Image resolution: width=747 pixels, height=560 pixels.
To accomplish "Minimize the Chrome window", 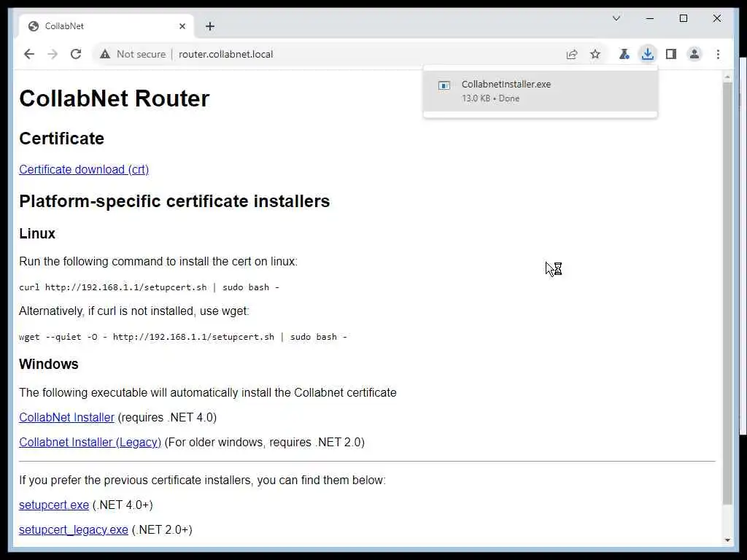I will (x=650, y=18).
